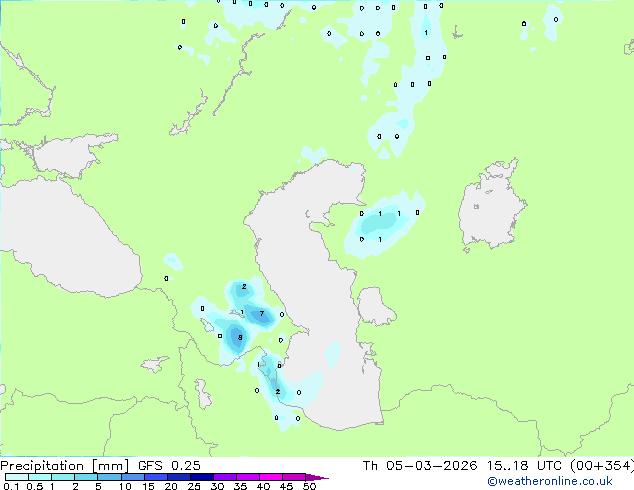Click the 45 to 50 mm legend swatch
Screen dimensions: 634x490
coord(294,477)
